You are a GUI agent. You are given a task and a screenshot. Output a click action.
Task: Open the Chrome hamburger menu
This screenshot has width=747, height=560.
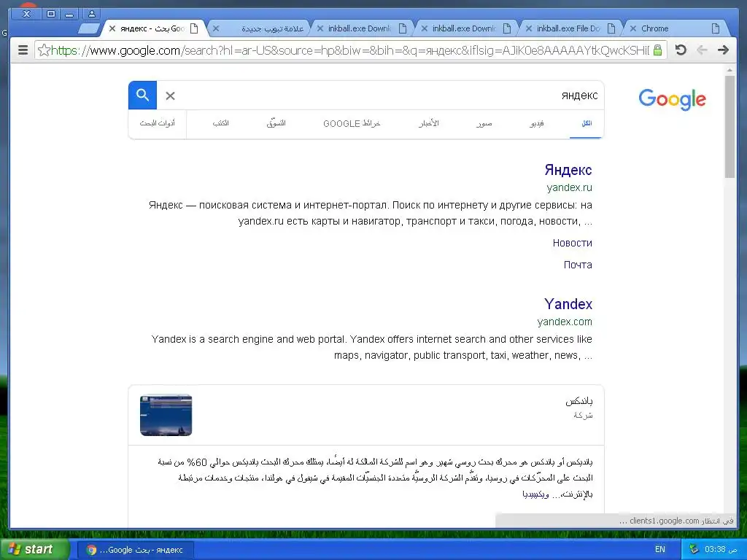point(23,50)
